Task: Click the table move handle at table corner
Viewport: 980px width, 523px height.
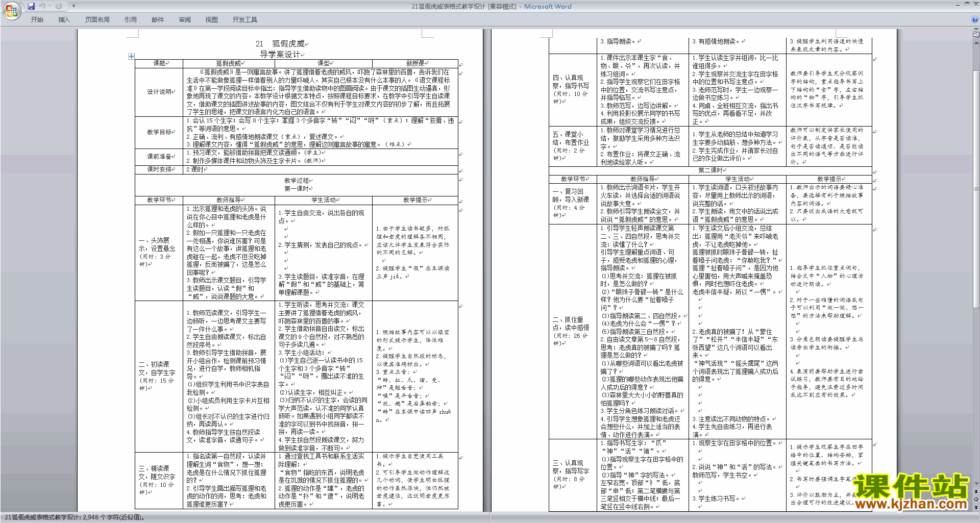Action: [131, 56]
